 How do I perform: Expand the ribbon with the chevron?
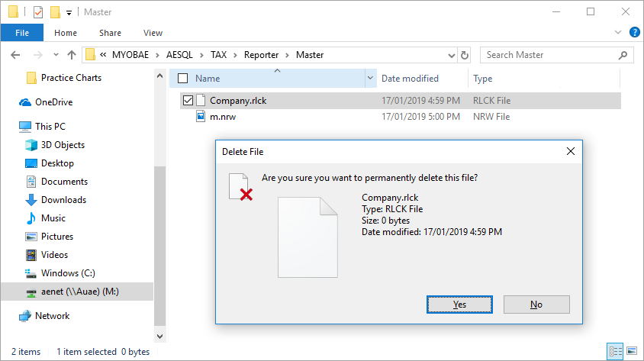click(x=618, y=33)
